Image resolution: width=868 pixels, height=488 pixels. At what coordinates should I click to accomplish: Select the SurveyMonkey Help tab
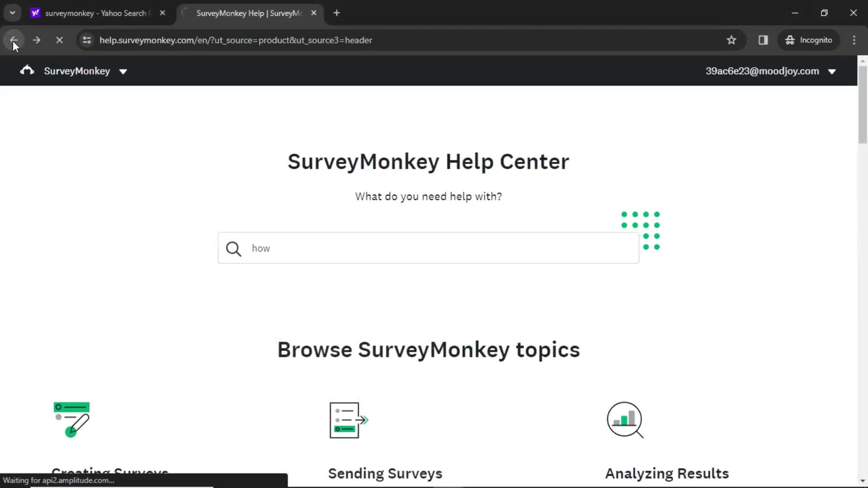pos(250,13)
